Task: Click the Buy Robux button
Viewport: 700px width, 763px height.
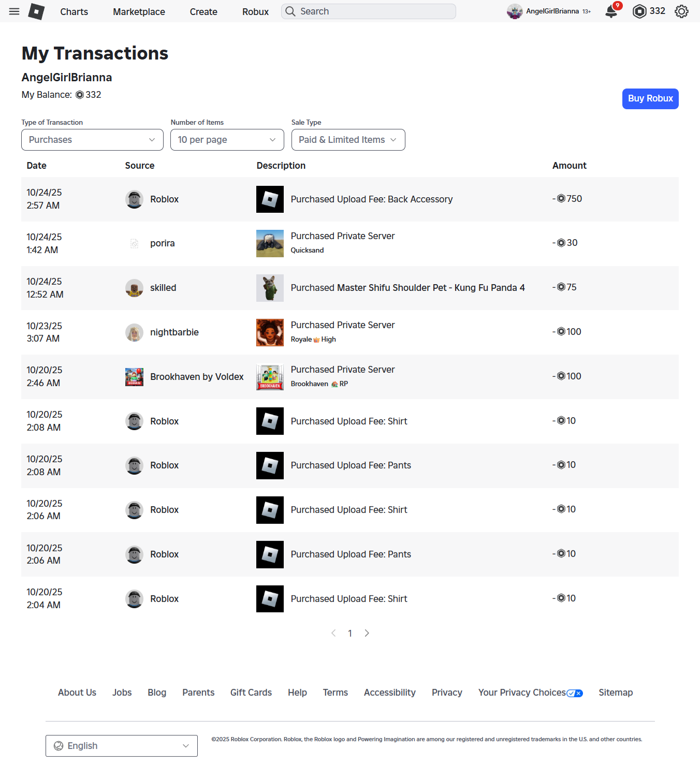Action: point(650,99)
